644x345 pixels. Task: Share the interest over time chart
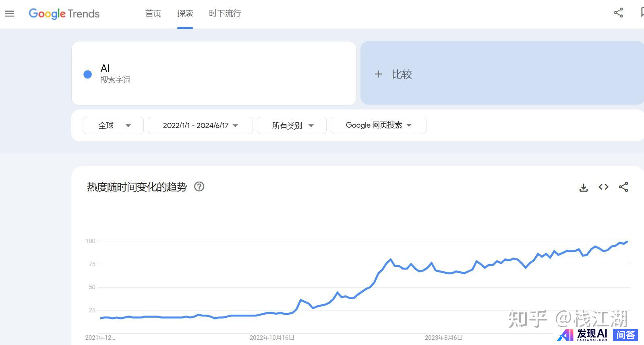pos(623,187)
